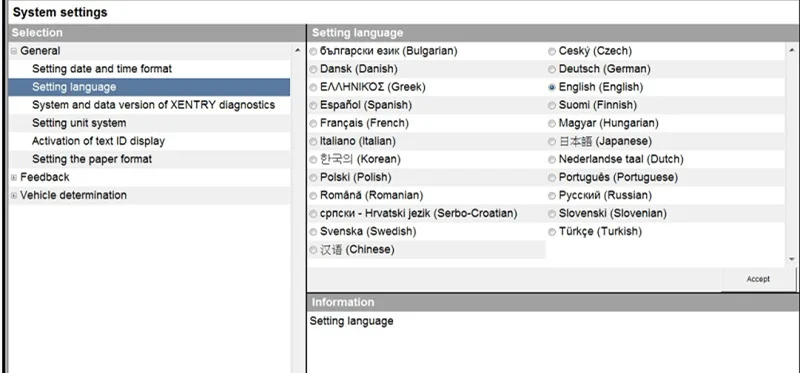This screenshot has height=373, width=800.
Task: Collapse the General tree node
Action: [14, 51]
